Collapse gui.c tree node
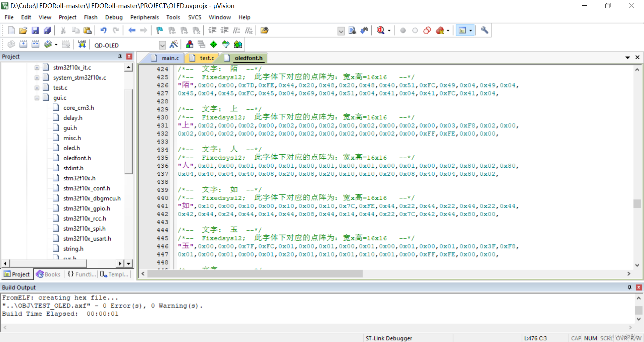The image size is (644, 342). click(x=37, y=98)
